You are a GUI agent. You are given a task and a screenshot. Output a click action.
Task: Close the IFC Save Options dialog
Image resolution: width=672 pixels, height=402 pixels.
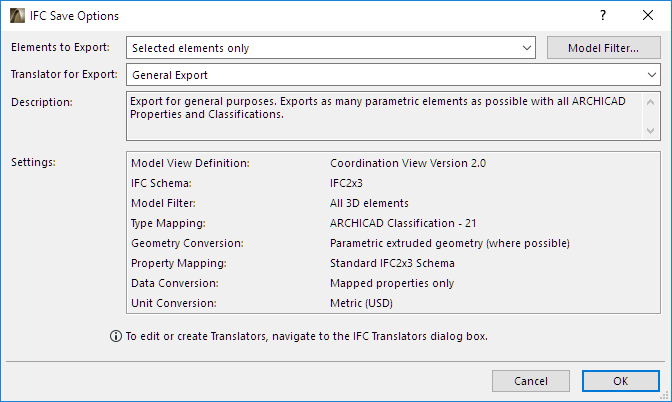tap(647, 16)
